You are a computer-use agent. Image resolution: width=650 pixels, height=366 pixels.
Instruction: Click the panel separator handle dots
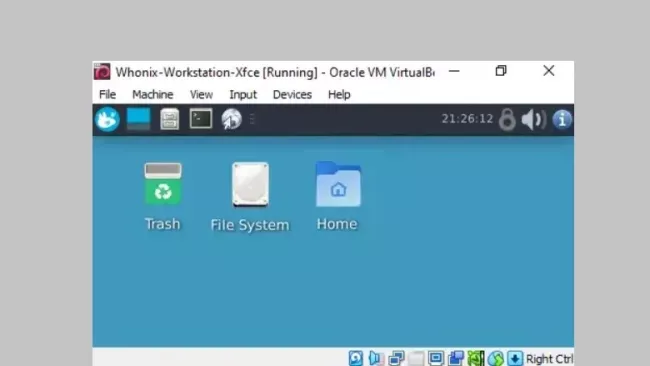[252, 119]
